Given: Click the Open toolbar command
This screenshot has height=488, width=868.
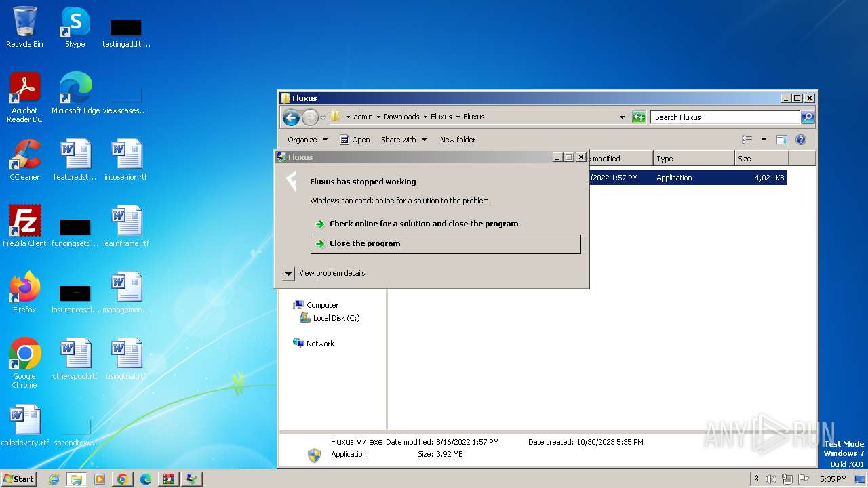Looking at the screenshot, I should (355, 140).
